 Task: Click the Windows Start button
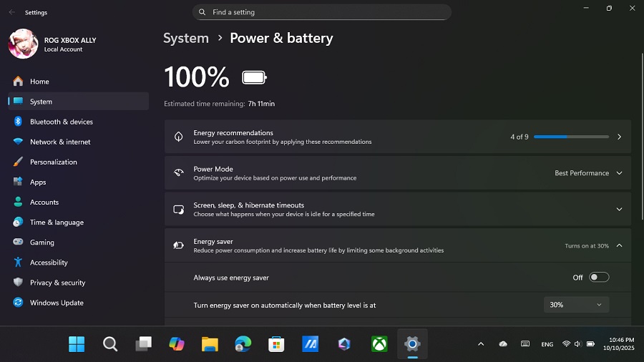pyautogui.click(x=77, y=344)
